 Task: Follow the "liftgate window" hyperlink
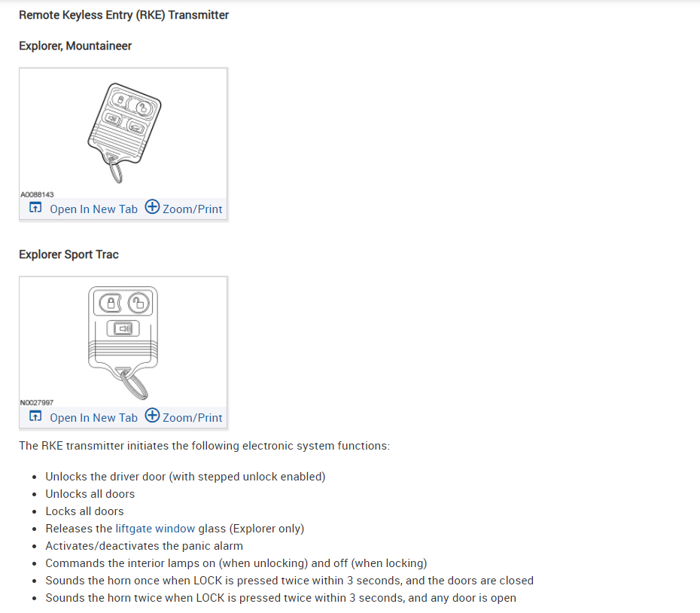155,529
